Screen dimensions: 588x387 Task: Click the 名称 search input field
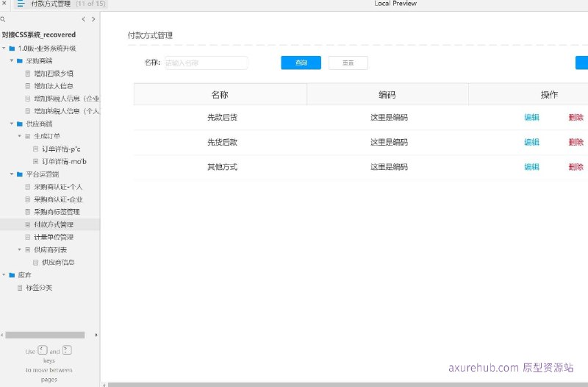(x=207, y=63)
